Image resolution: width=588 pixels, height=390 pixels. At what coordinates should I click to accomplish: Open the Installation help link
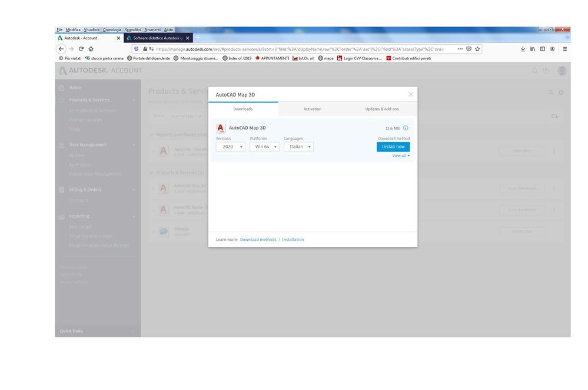(x=293, y=240)
